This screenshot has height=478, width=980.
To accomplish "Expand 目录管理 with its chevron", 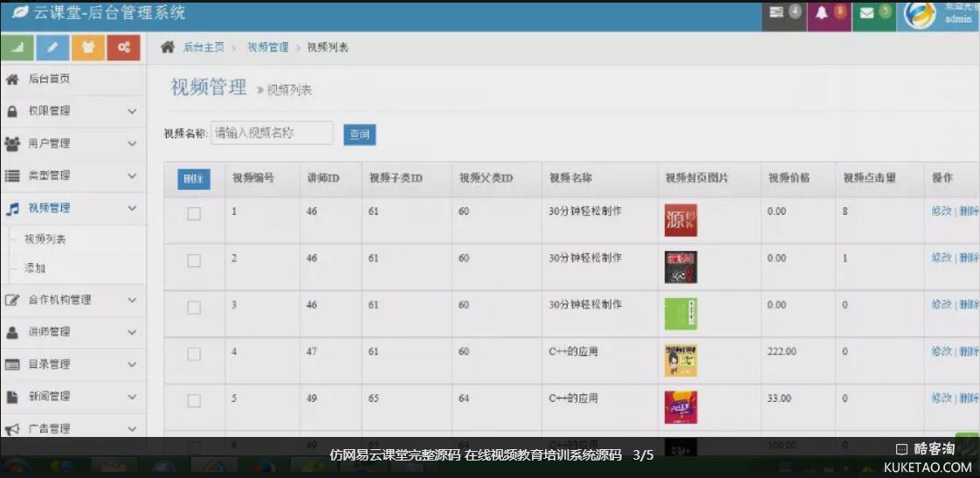I will pyautogui.click(x=132, y=364).
